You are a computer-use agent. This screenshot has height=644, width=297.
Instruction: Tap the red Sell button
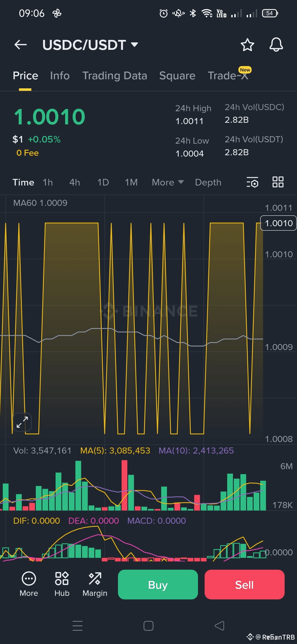[244, 585]
